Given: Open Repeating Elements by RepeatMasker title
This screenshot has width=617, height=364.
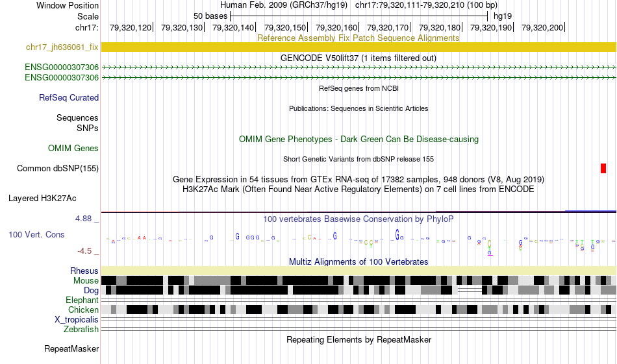Looking at the screenshot, I should coord(359,339).
